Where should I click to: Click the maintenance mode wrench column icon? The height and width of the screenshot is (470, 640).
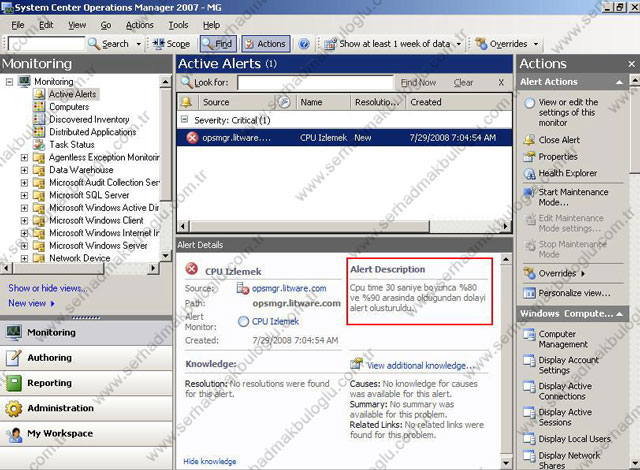(284, 102)
